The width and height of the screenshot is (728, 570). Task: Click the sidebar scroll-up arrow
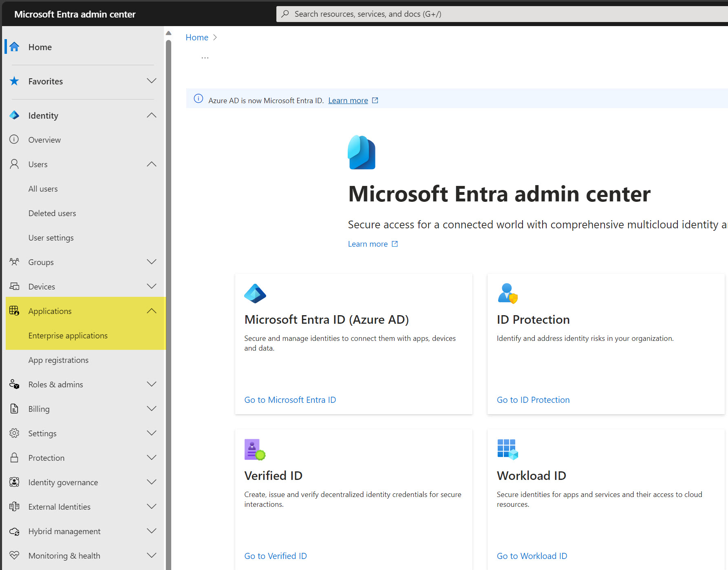tap(168, 33)
